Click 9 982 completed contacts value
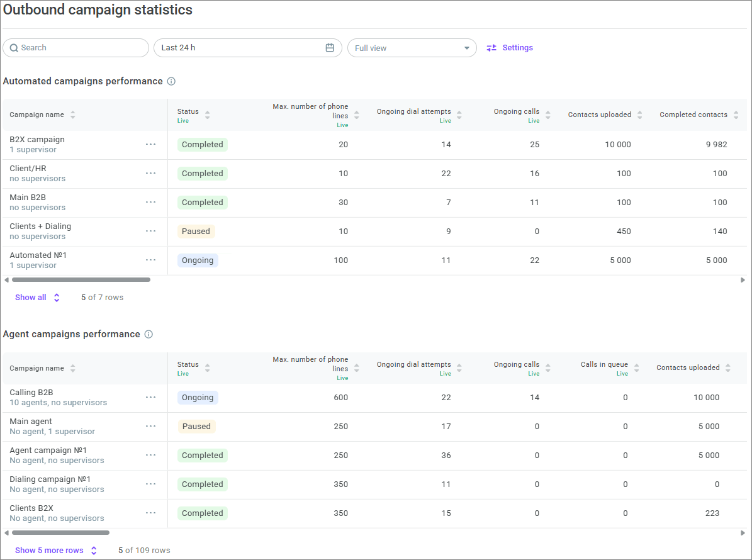 tap(716, 144)
